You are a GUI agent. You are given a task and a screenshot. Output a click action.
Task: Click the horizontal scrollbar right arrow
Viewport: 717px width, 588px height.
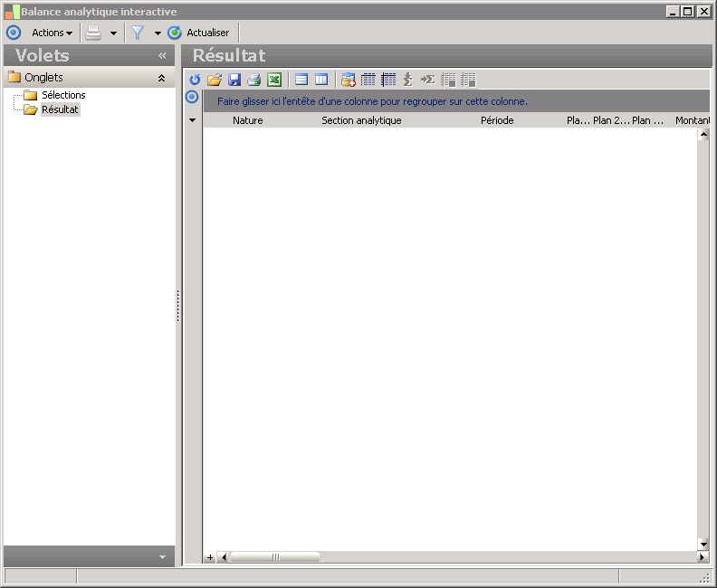tap(703, 557)
